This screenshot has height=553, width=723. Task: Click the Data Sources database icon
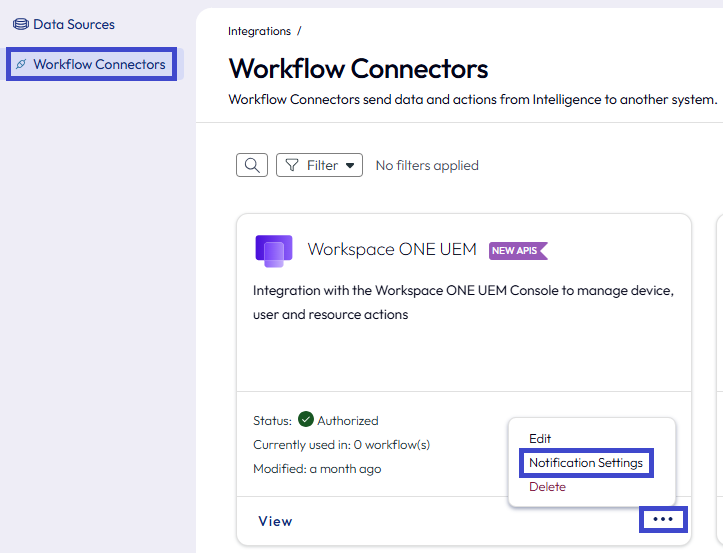(21, 24)
